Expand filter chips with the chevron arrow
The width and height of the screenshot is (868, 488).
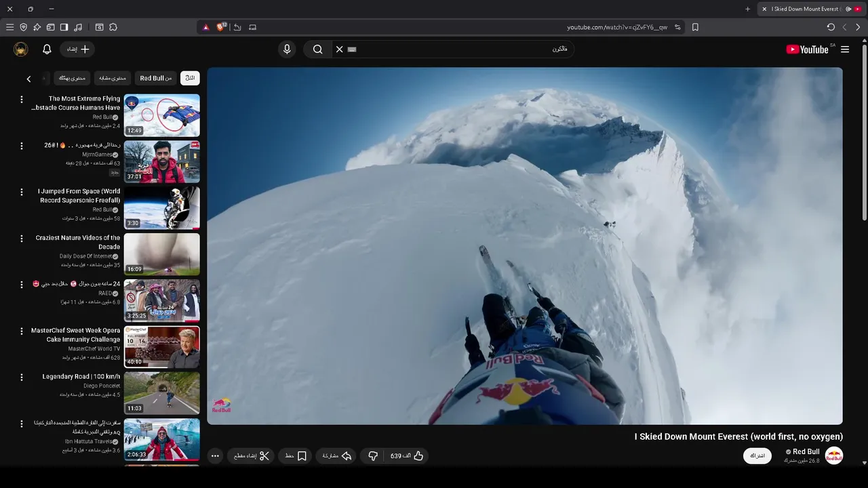pos(28,79)
